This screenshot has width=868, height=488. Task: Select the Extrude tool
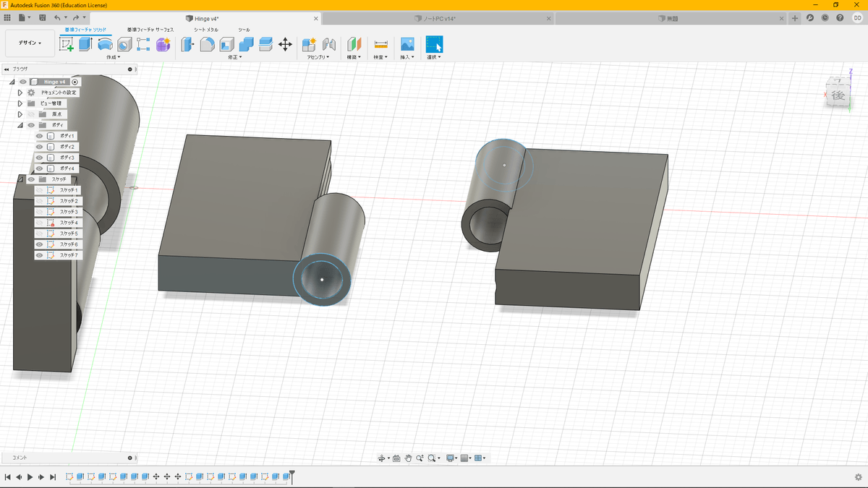pos(85,44)
